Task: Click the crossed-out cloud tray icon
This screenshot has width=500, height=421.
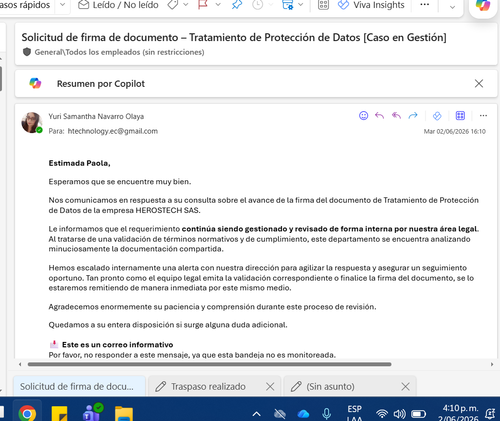Action: tap(280, 414)
